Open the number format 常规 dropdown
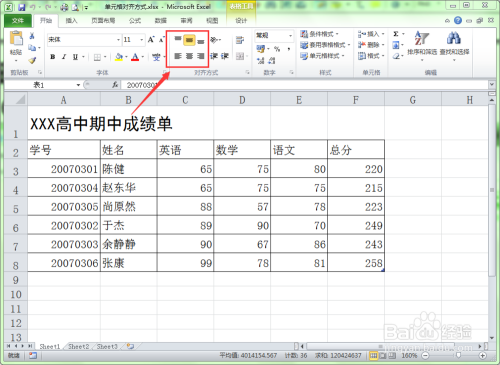This screenshot has width=500, height=365. (x=290, y=35)
